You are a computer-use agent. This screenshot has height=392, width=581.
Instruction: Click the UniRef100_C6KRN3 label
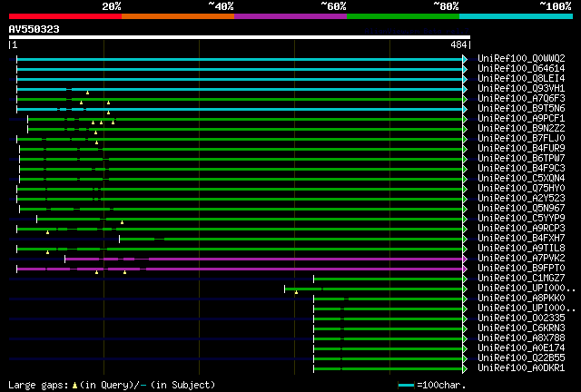pyautogui.click(x=521, y=328)
